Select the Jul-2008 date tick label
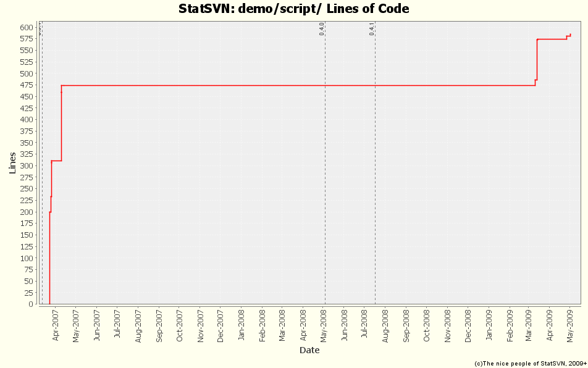This screenshot has width=588, height=368. click(x=364, y=324)
